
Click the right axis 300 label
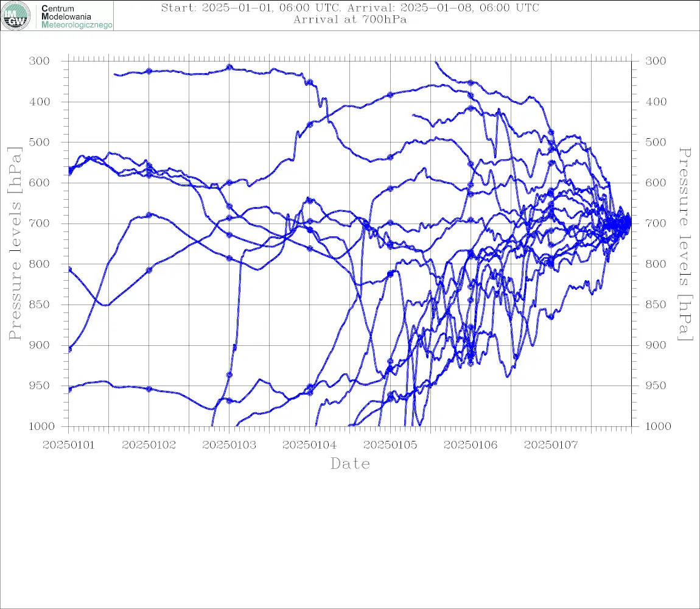coord(656,61)
